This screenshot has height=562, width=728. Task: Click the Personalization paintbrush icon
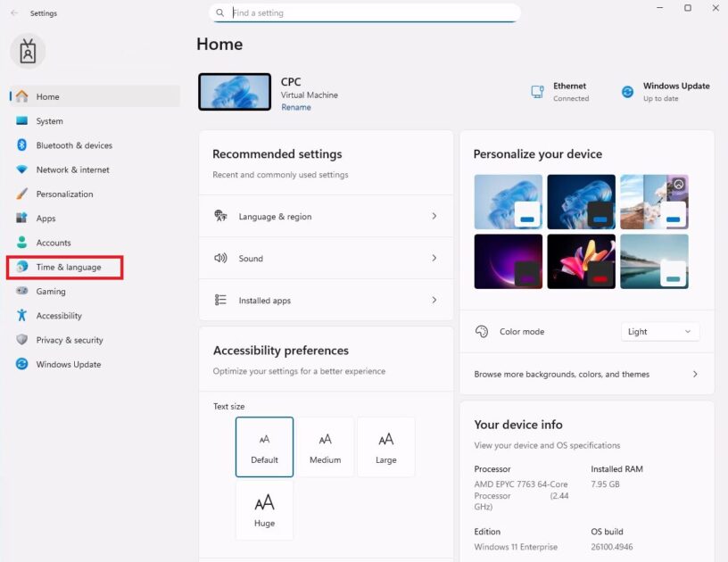[x=21, y=194]
